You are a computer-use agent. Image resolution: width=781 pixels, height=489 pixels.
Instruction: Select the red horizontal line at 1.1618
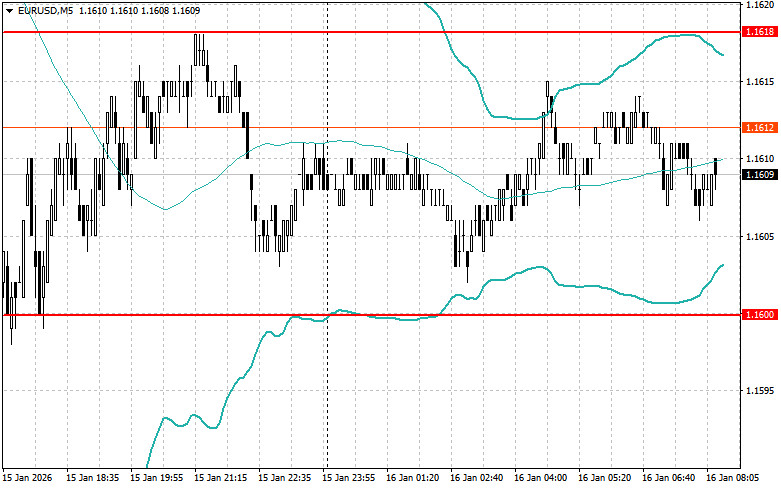click(x=372, y=32)
